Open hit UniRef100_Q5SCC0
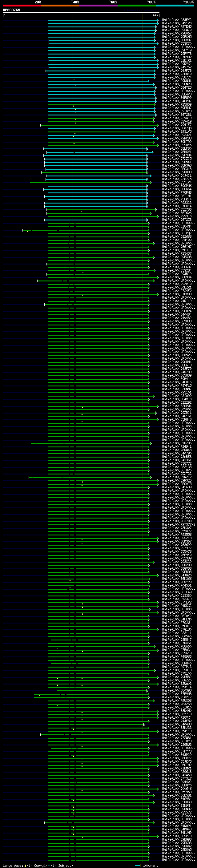 tap(177, 43)
